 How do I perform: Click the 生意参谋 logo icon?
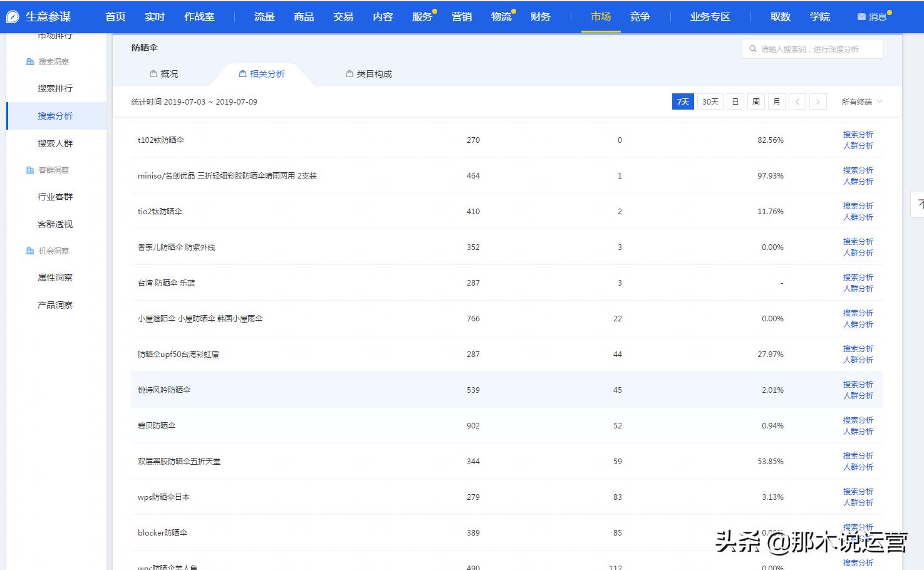pyautogui.click(x=12, y=17)
